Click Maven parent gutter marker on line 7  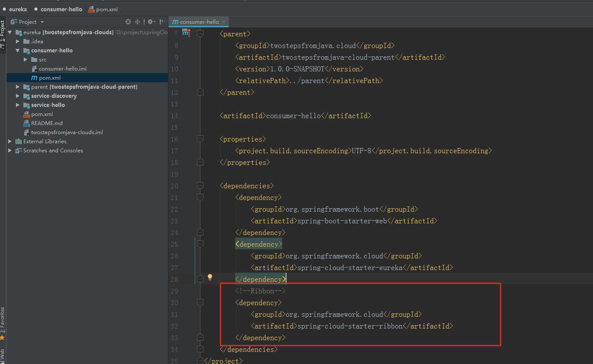[186, 33]
